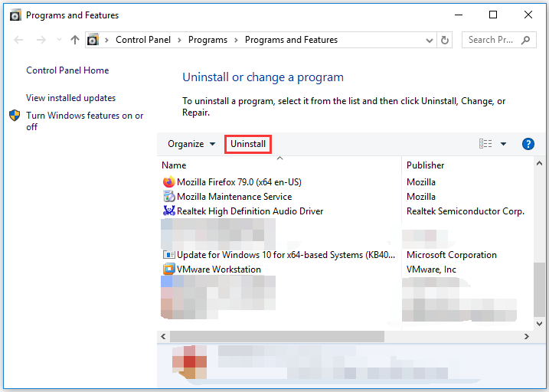Click the help question mark icon

[528, 144]
